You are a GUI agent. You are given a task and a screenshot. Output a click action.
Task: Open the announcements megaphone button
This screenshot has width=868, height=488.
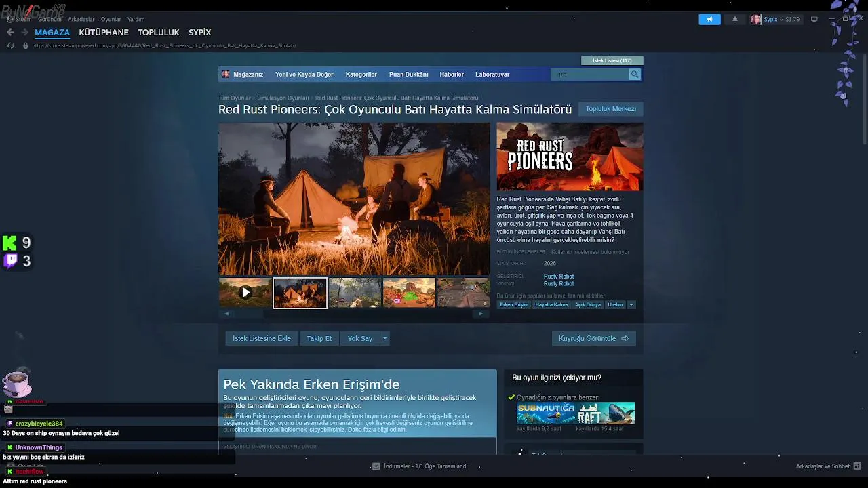[709, 19]
